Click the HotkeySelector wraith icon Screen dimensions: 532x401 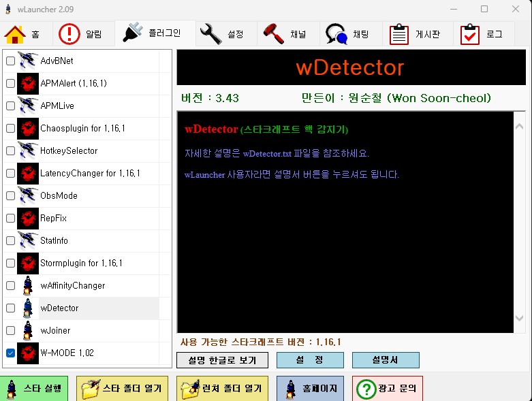pos(28,150)
